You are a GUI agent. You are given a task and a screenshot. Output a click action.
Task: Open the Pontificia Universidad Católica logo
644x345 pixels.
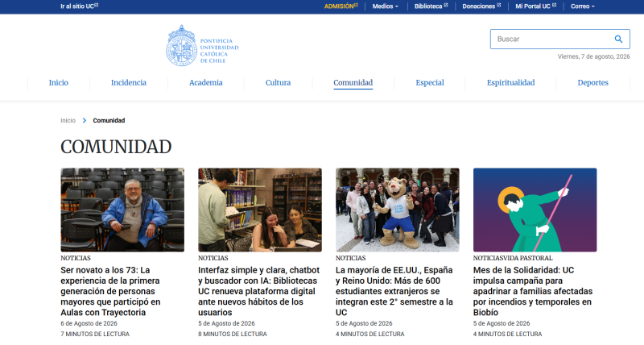tap(202, 46)
